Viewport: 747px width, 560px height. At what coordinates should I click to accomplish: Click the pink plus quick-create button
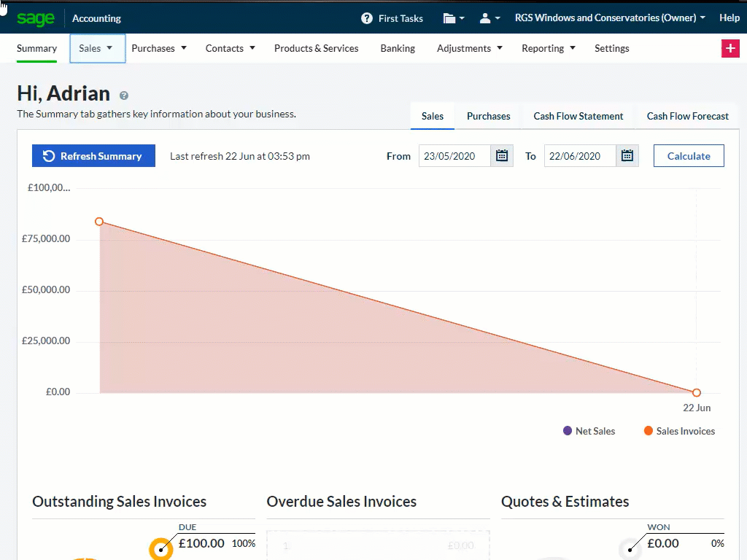coord(729,48)
